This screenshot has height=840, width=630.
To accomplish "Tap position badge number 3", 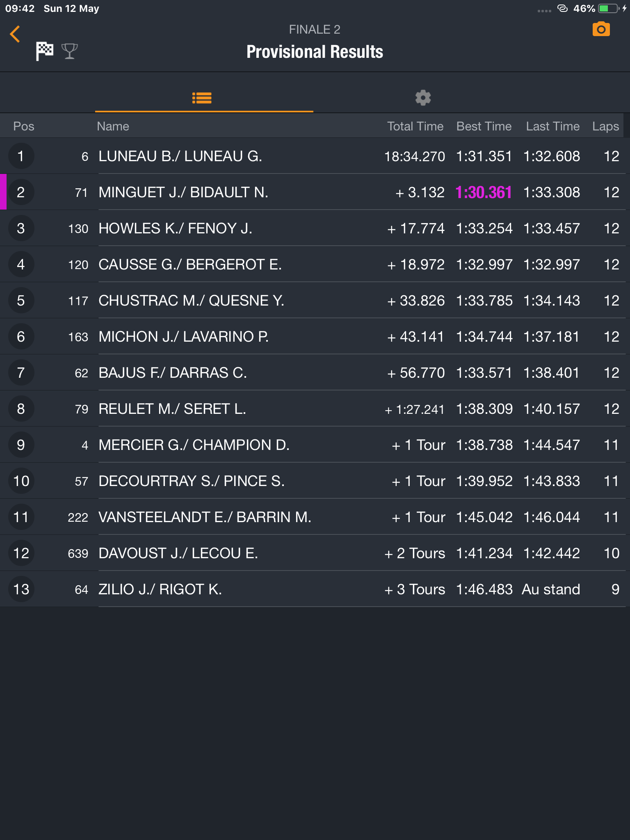I will point(21,228).
